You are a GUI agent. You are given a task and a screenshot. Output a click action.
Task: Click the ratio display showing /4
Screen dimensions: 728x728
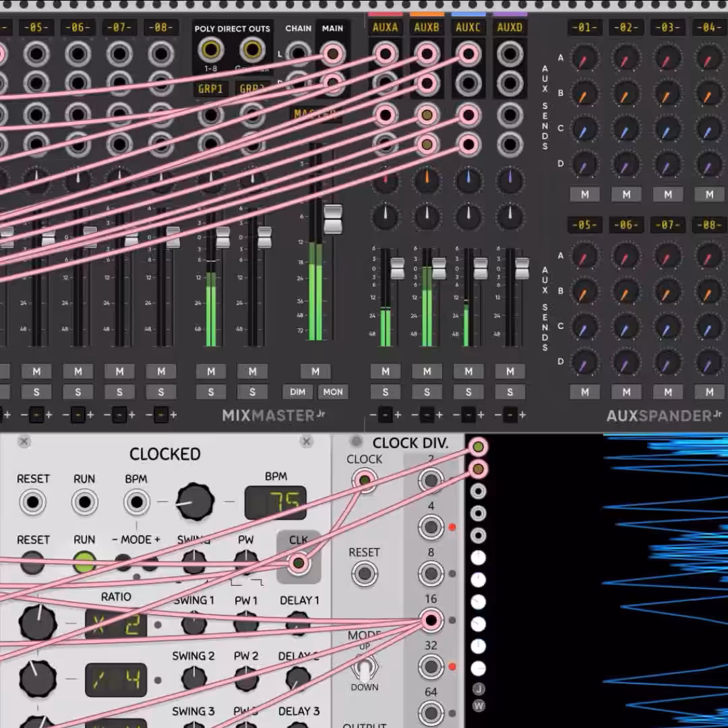116,679
